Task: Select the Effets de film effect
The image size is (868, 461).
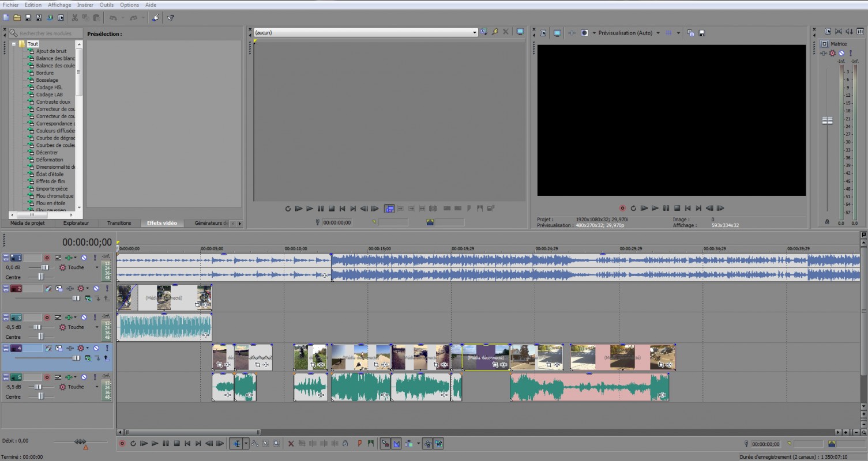Action: 51,182
